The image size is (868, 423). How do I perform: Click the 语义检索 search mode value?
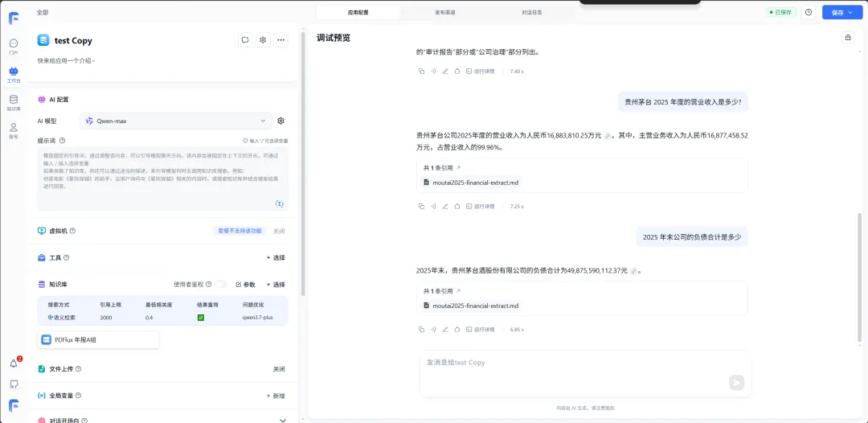click(x=61, y=318)
